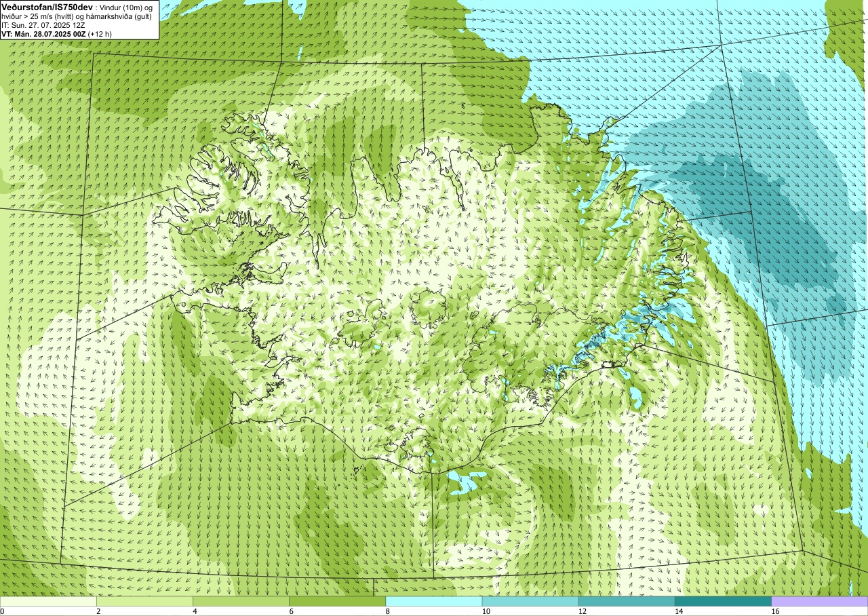
Task: Click the 'Veðurstofan/IS750dev' title text
Action: pyautogui.click(x=47, y=7)
